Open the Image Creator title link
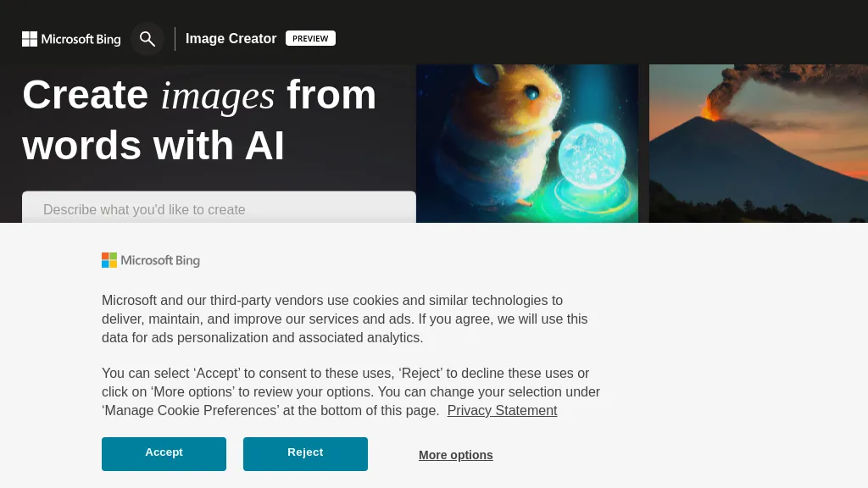 (231, 39)
